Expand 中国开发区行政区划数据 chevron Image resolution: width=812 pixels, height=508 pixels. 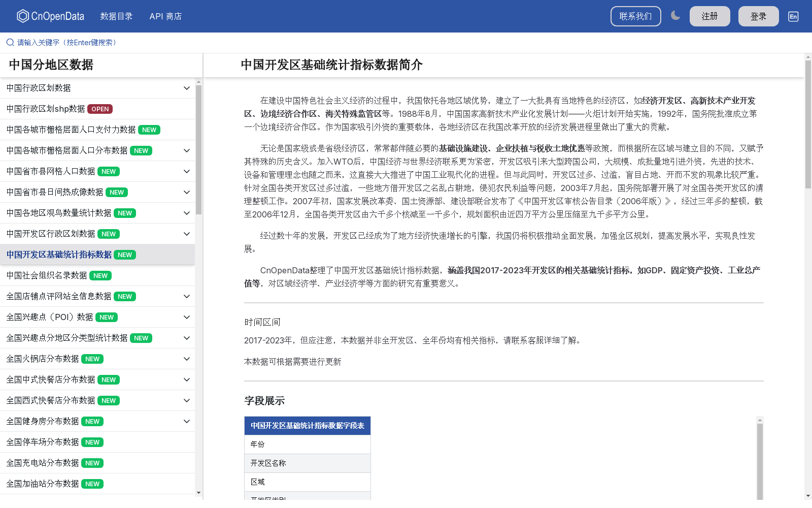(187, 234)
